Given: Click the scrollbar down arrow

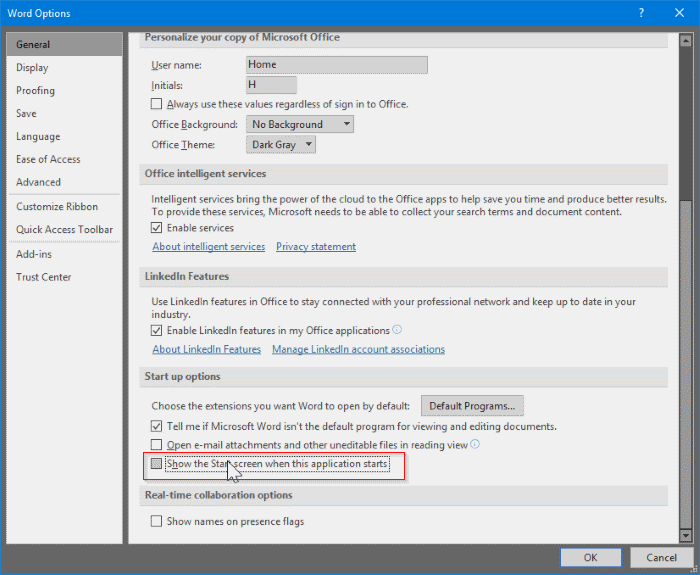Looking at the screenshot, I should coord(685,534).
